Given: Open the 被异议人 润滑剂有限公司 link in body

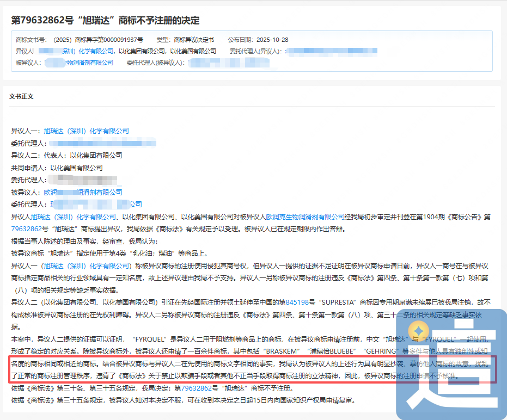Looking at the screenshot, I should (83, 192).
